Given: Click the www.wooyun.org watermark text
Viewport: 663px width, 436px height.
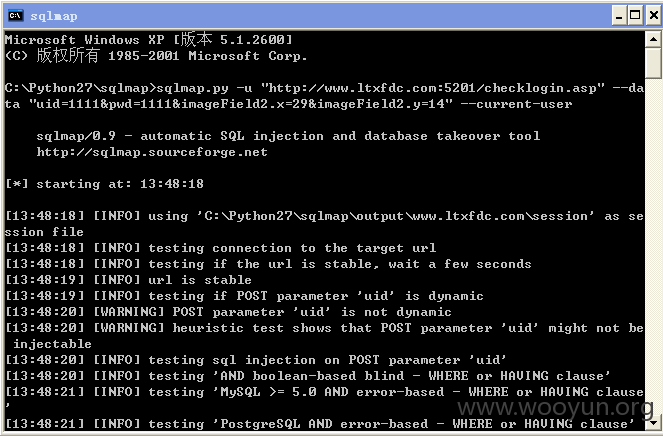Looking at the screenshot, I should (555, 407).
